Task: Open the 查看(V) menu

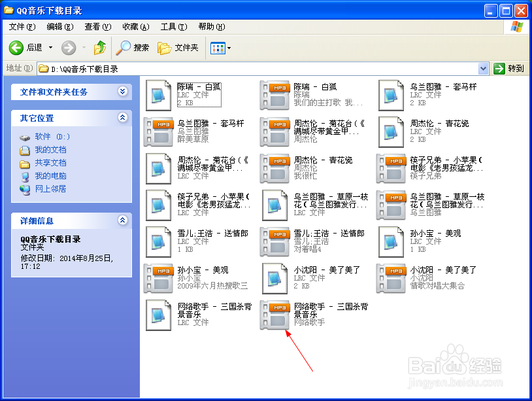Action: click(x=98, y=27)
